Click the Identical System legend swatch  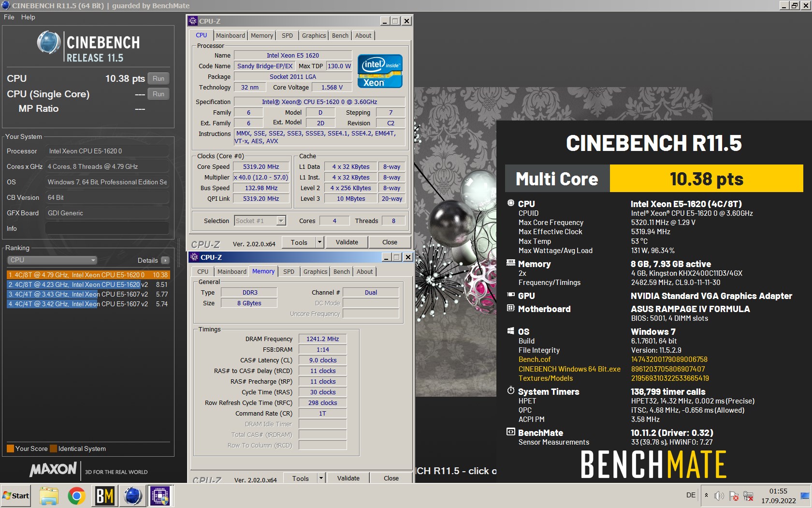(x=54, y=448)
